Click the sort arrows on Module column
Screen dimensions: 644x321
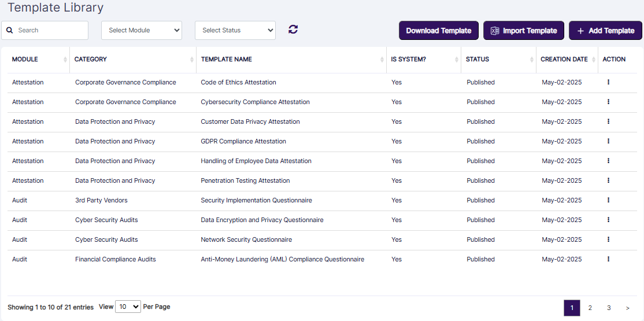(65, 60)
